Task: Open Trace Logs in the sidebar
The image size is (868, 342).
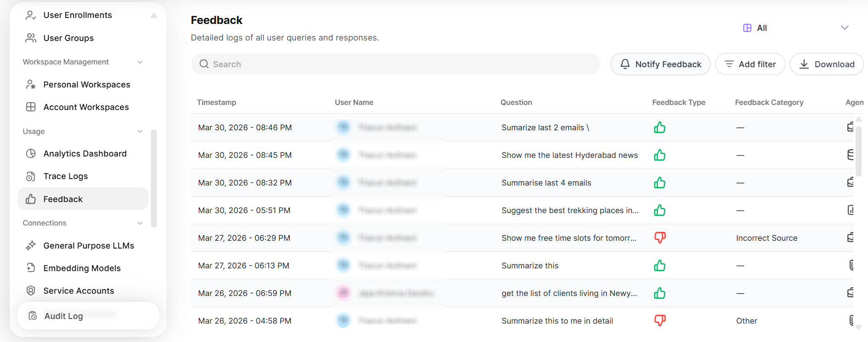Action: point(65,176)
